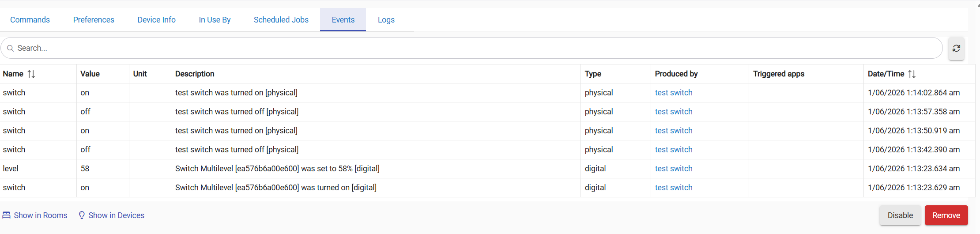The height and width of the screenshot is (234, 980).
Task: Open the In Use By tab
Action: pyautogui.click(x=215, y=20)
